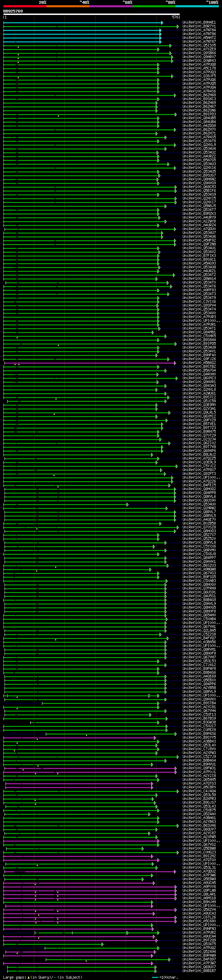Screen dimensions: 222x980
Task: Click label UniRef100_Q9AR07
Action: pos(199,57)
